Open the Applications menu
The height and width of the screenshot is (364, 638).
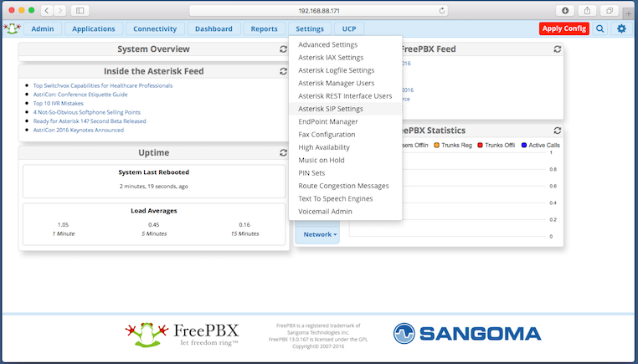click(x=94, y=29)
